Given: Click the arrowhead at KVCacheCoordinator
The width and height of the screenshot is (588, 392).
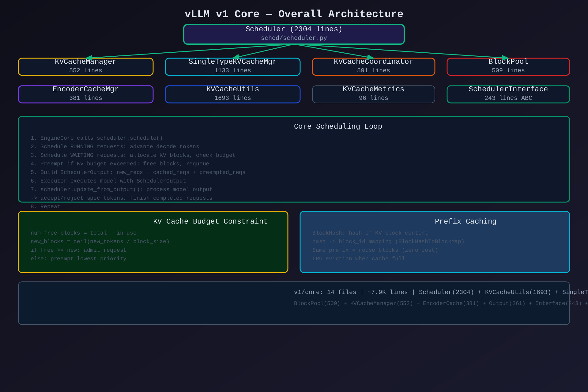Looking at the screenshot, I should coord(370,57).
